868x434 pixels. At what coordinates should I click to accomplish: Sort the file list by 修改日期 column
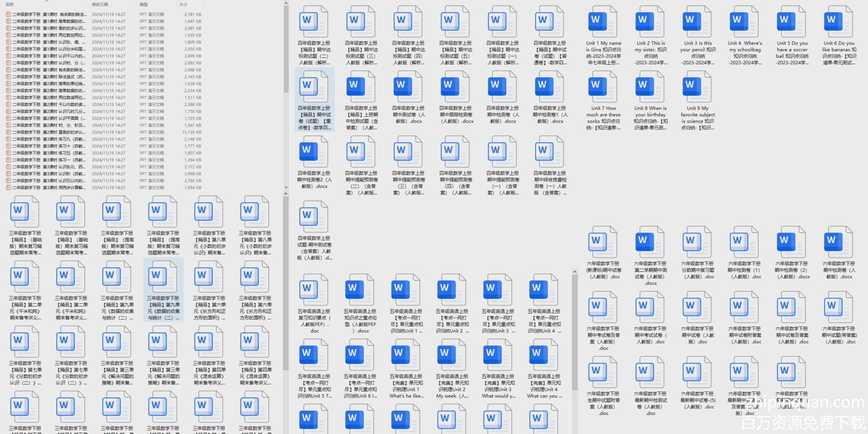100,4
